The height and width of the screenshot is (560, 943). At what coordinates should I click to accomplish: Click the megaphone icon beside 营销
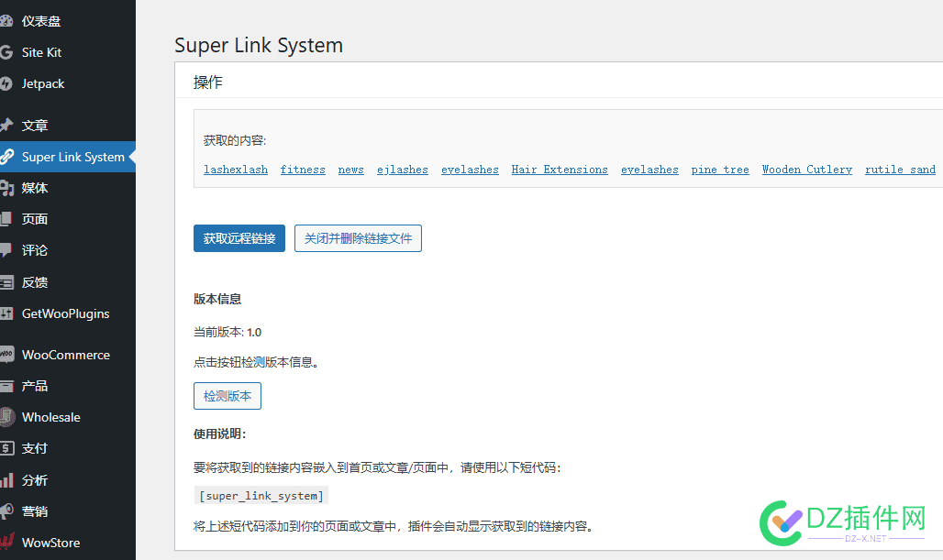click(6, 511)
